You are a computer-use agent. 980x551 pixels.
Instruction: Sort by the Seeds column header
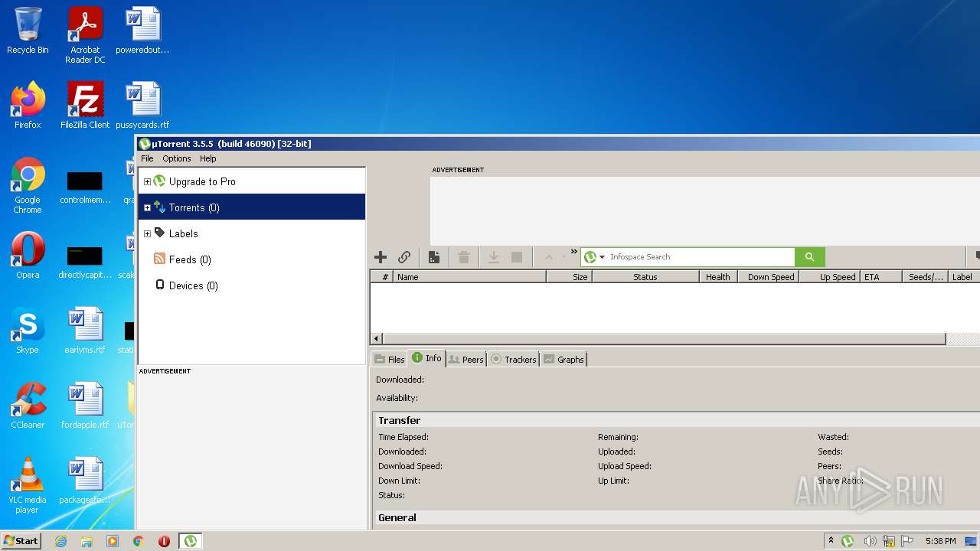pyautogui.click(x=926, y=277)
